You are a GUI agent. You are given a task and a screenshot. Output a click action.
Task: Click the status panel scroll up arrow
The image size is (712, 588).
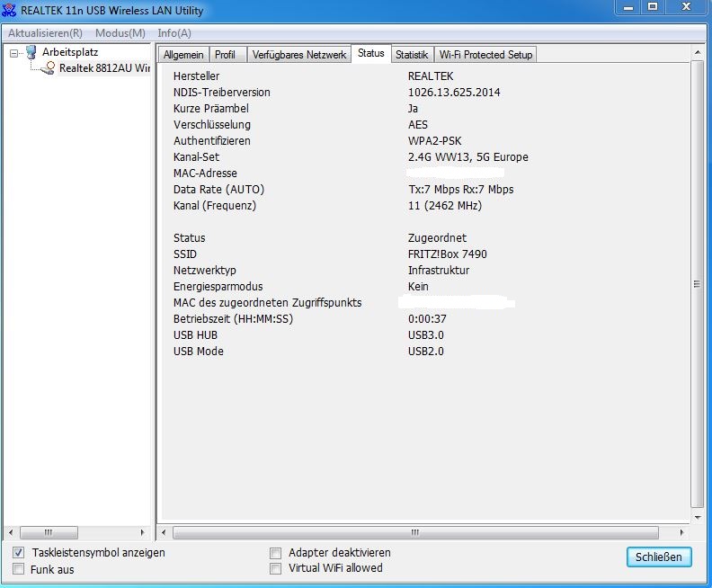pos(698,53)
